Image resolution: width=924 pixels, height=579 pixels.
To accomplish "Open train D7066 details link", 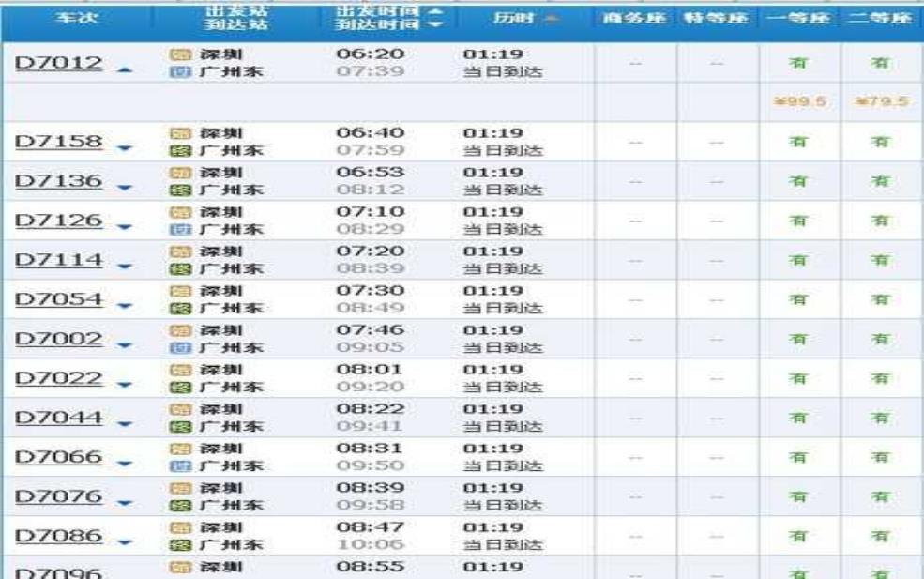I will [58, 458].
